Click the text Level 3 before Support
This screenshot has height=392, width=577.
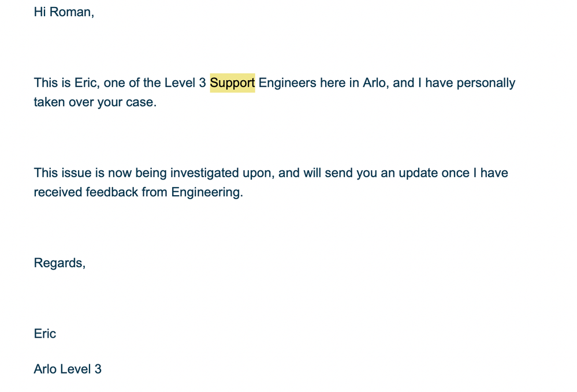185,83
